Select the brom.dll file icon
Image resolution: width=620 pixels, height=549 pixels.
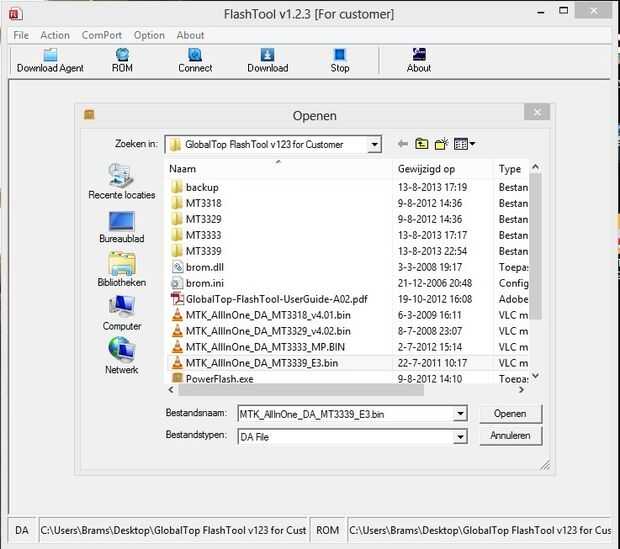point(177,267)
